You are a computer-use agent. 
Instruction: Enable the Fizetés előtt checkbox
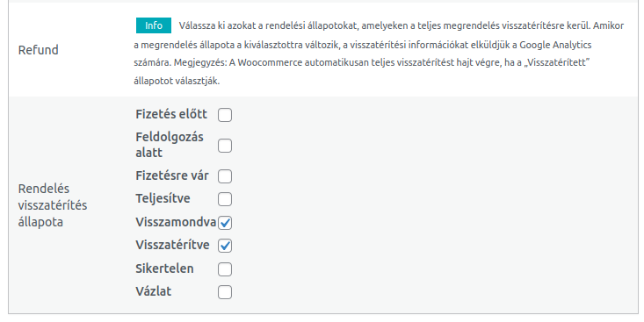point(225,115)
